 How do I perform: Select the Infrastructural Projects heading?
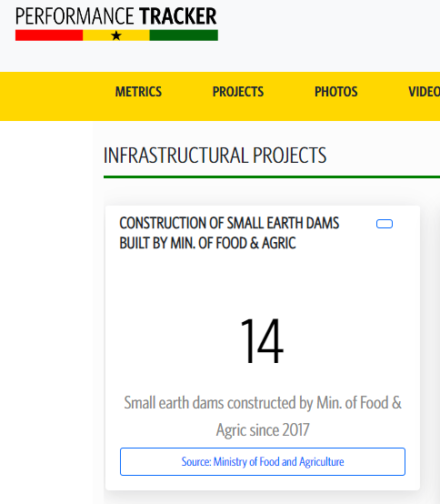[215, 156]
